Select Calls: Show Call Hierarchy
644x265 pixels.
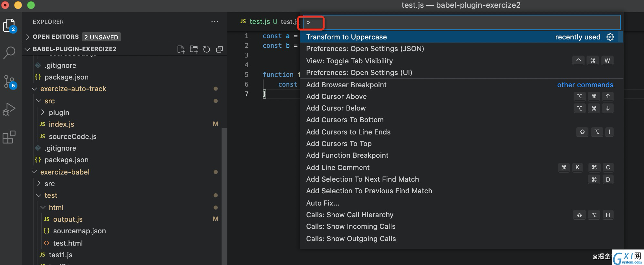(462, 215)
